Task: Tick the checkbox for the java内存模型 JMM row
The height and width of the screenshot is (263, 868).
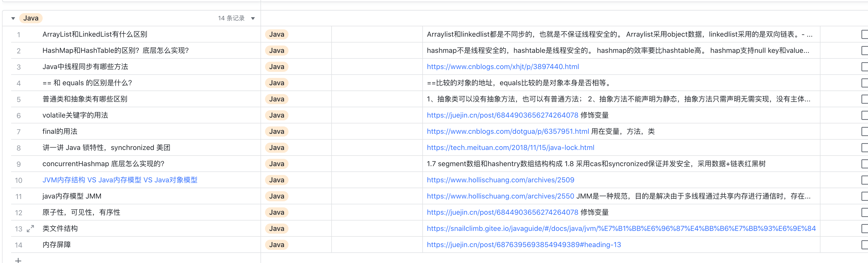Action: pos(865,196)
